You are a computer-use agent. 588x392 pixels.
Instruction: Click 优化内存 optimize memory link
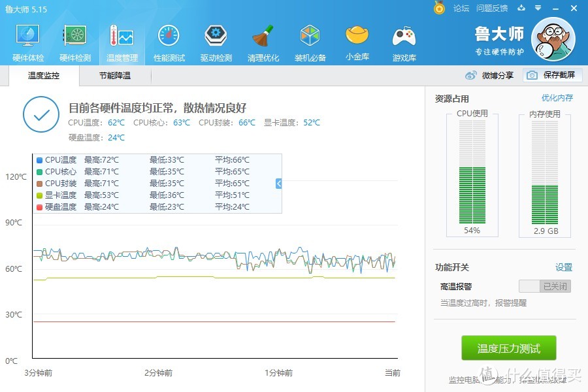pos(557,98)
